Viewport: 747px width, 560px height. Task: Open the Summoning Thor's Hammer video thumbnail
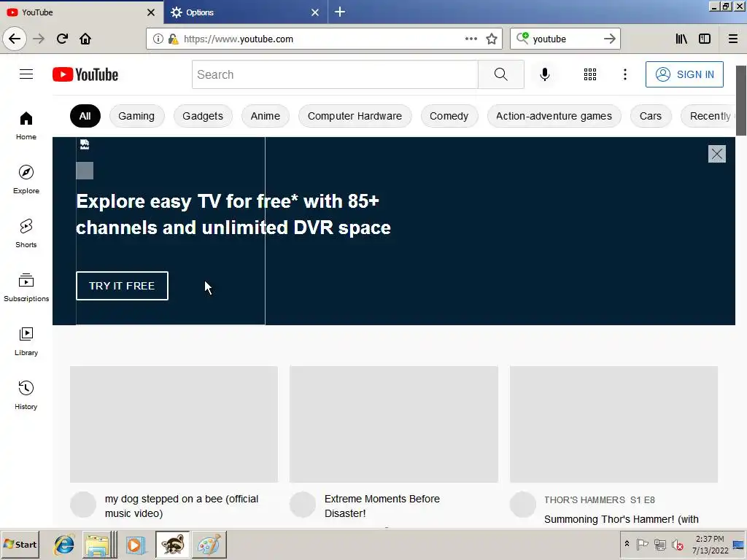click(614, 424)
